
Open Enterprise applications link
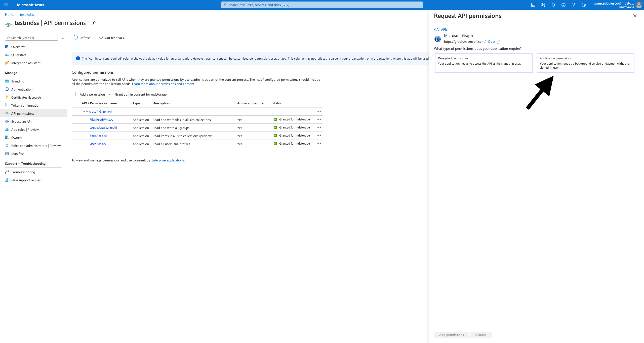click(x=168, y=160)
